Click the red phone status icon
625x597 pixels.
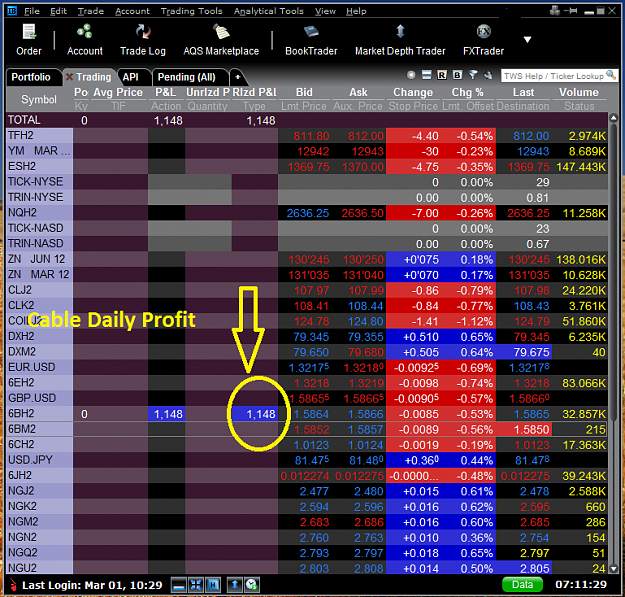pos(13,585)
